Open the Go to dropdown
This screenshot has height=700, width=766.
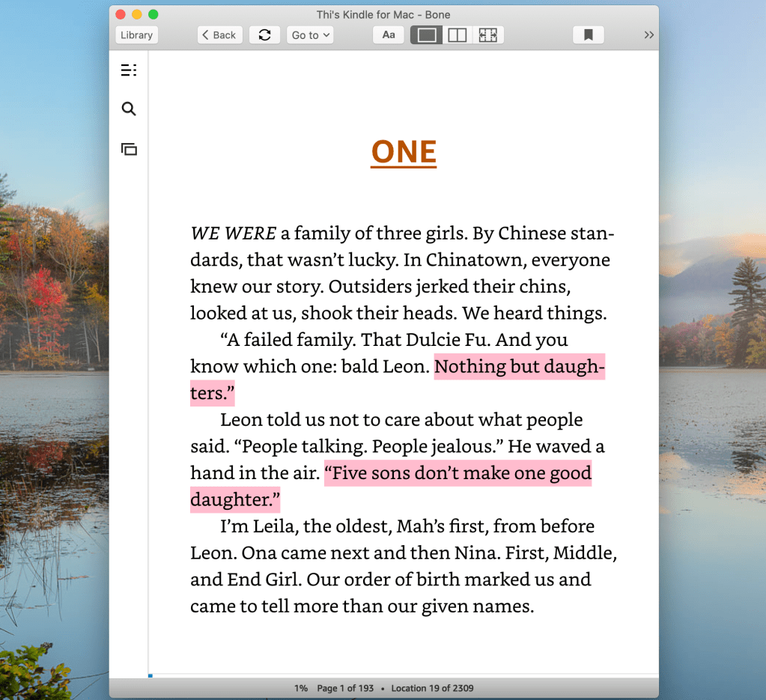[310, 35]
